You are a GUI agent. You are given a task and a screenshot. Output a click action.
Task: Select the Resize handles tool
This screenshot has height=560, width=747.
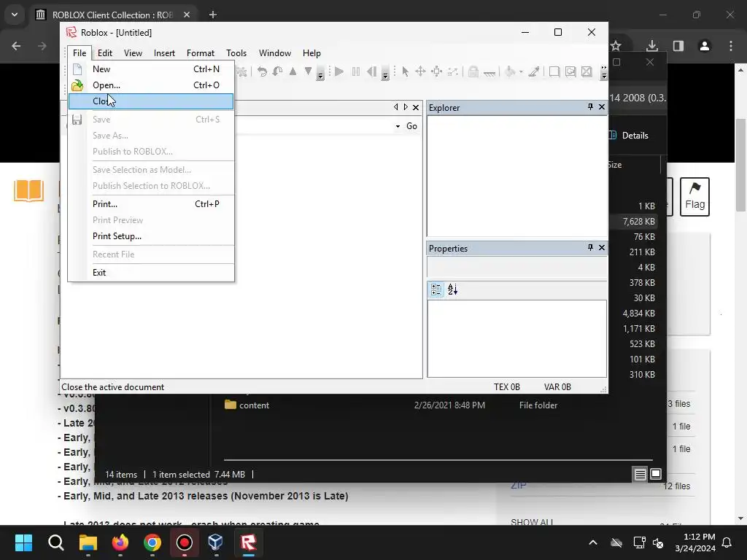(x=436, y=72)
